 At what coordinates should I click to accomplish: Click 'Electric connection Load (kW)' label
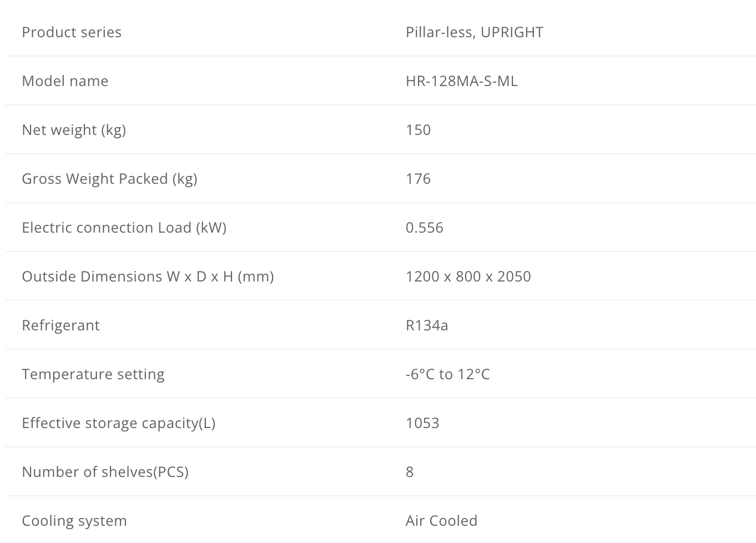(x=124, y=228)
